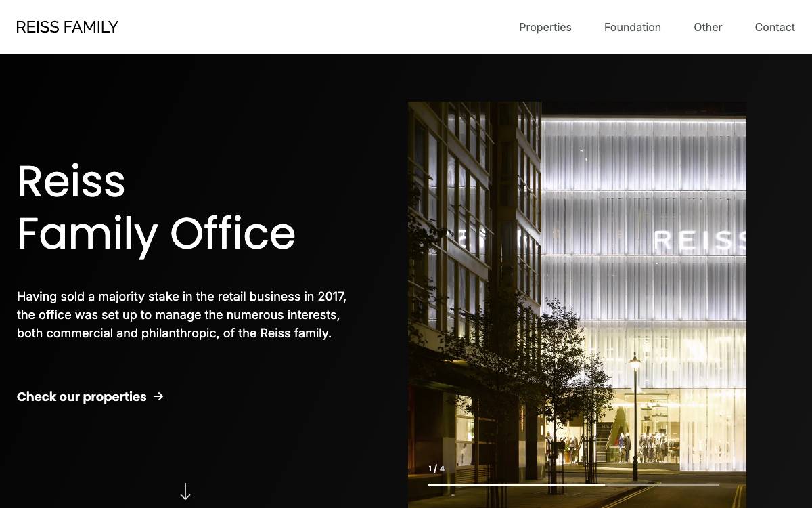The image size is (812, 508).
Task: Open the REISS FAMILY home logo
Action: pos(67,27)
